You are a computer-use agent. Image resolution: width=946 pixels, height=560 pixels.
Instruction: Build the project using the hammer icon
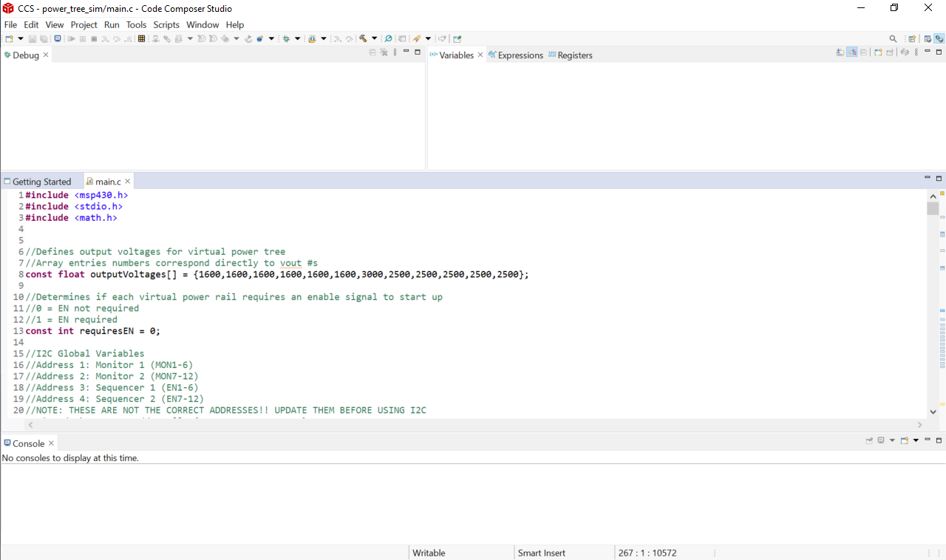coord(363,38)
